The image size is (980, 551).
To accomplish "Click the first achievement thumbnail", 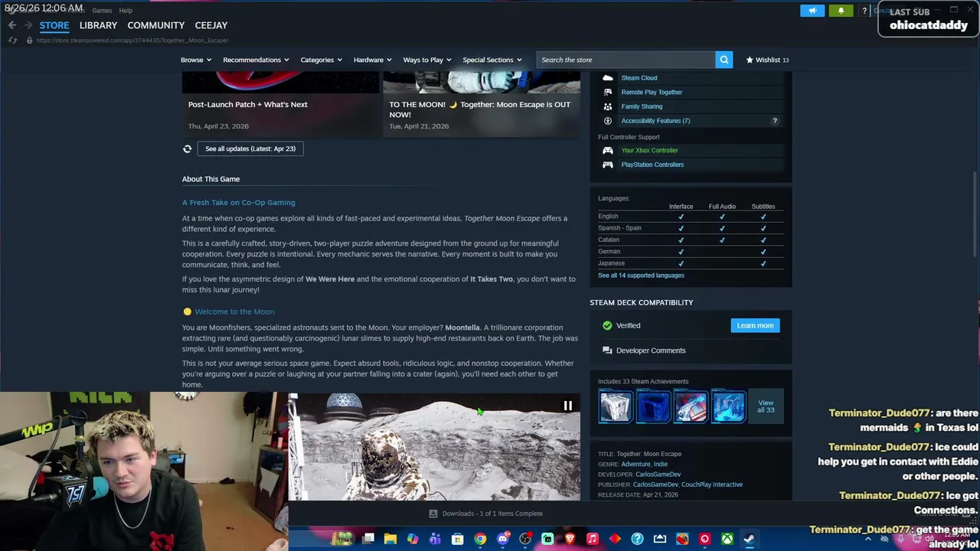I will tap(616, 406).
